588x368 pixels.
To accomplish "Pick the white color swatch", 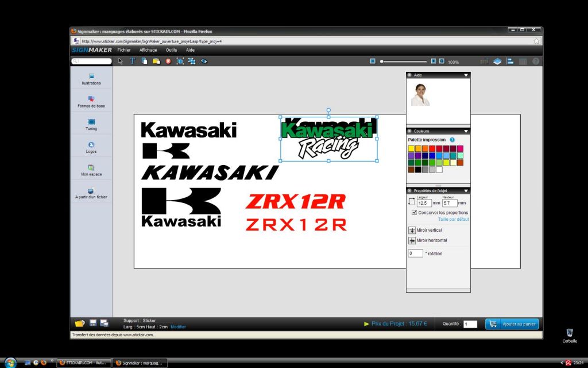I will click(x=439, y=170).
